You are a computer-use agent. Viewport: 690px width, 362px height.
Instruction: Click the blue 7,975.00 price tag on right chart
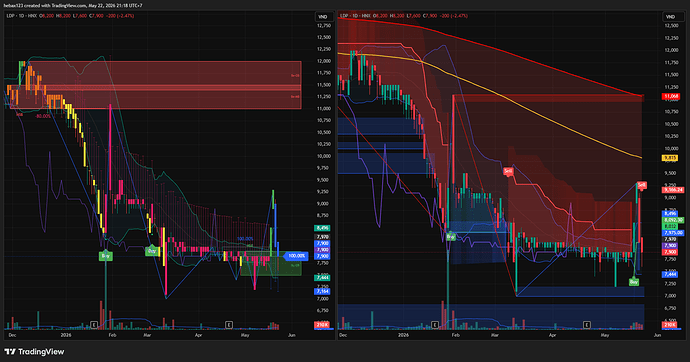pyautogui.click(x=673, y=233)
